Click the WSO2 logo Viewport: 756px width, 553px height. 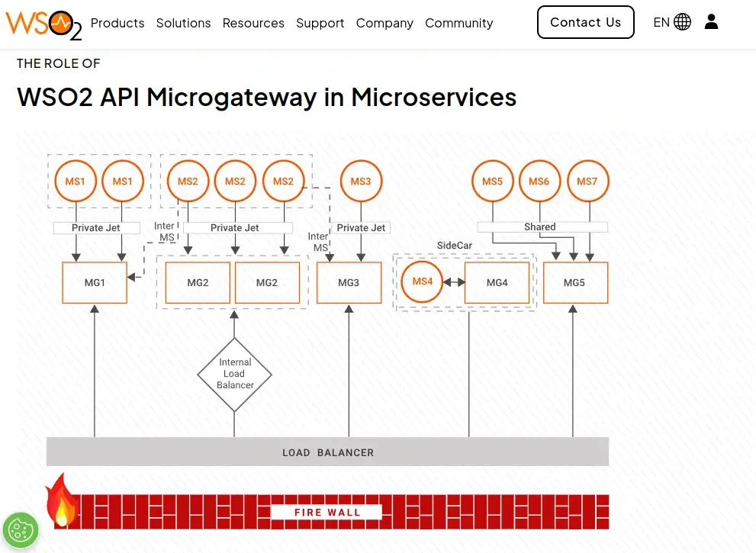click(43, 24)
